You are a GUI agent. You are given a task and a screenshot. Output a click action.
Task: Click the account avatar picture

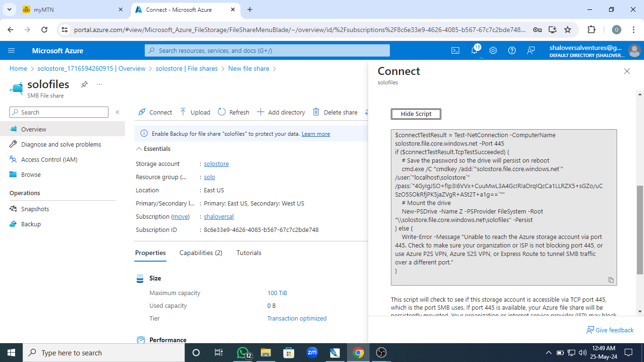tap(635, 50)
